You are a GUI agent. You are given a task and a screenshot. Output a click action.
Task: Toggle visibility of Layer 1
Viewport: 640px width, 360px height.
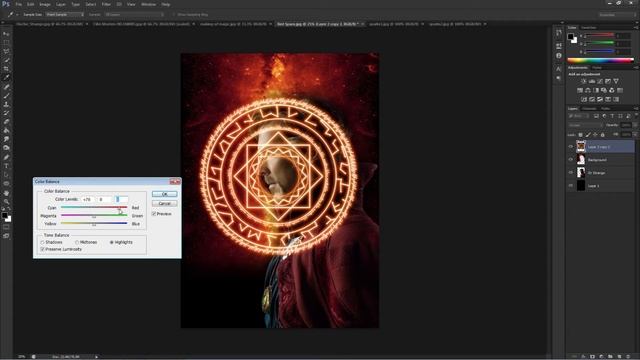click(571, 186)
